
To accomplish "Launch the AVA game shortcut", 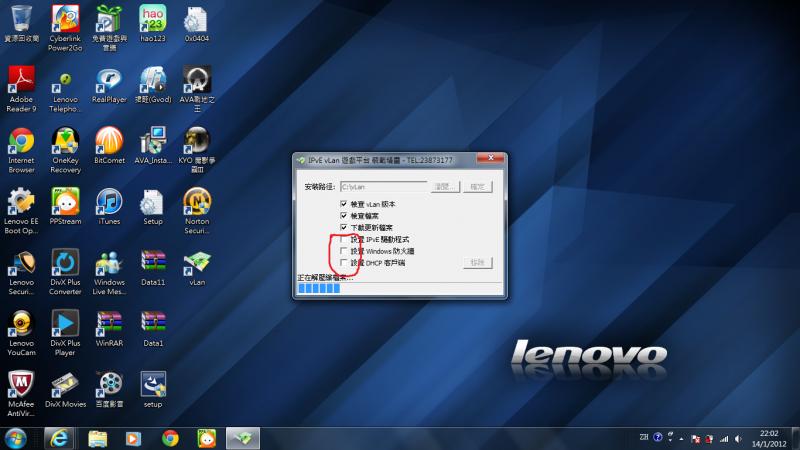I will pos(197,88).
